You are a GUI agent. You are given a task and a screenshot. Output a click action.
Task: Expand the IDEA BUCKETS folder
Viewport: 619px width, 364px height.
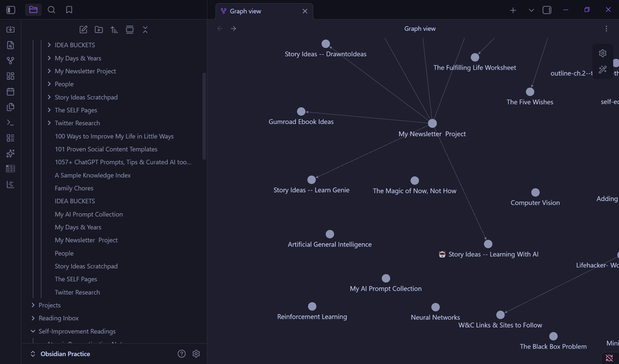pos(49,45)
